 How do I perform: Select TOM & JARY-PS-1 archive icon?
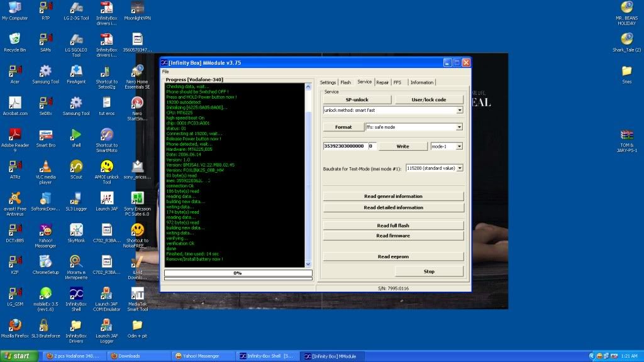point(627,140)
